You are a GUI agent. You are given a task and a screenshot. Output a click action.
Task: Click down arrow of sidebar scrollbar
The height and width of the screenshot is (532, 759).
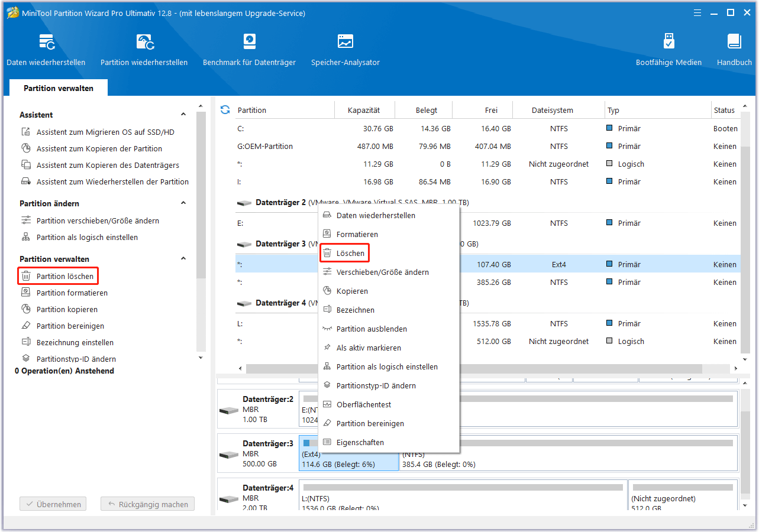[x=201, y=357]
